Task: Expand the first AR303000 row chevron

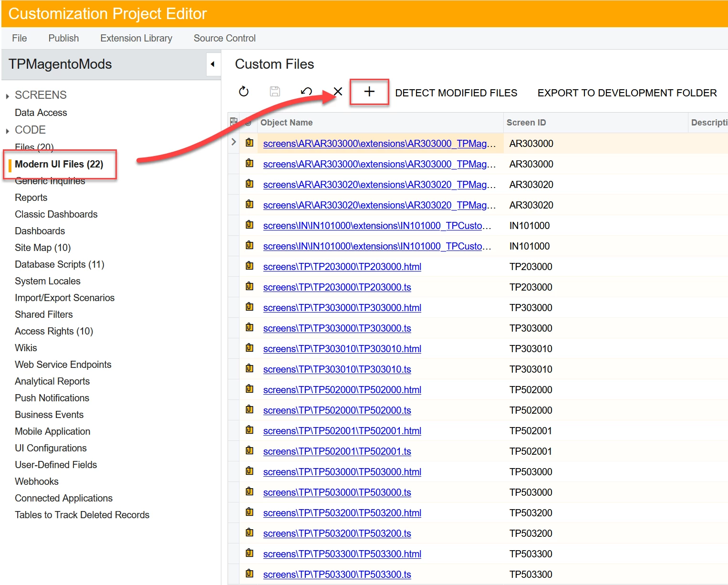Action: (x=234, y=142)
